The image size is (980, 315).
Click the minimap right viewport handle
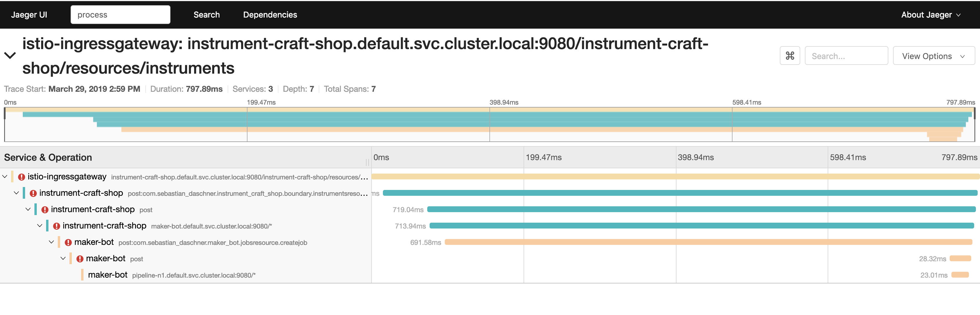(x=974, y=113)
